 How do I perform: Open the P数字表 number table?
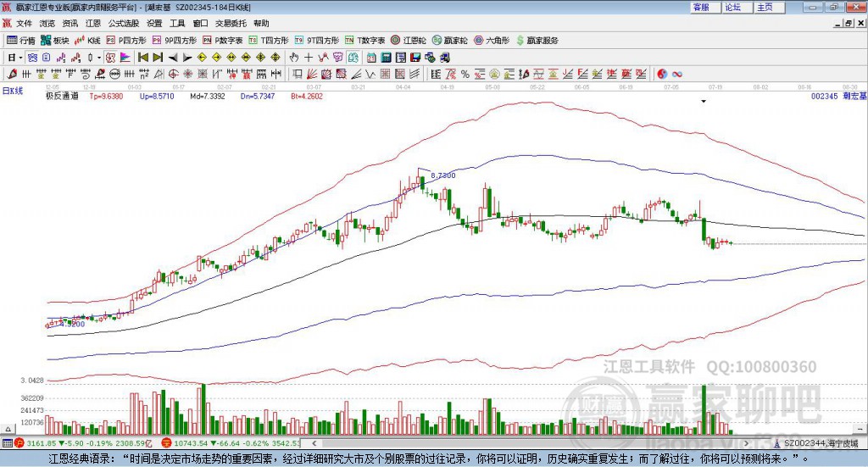(x=223, y=41)
